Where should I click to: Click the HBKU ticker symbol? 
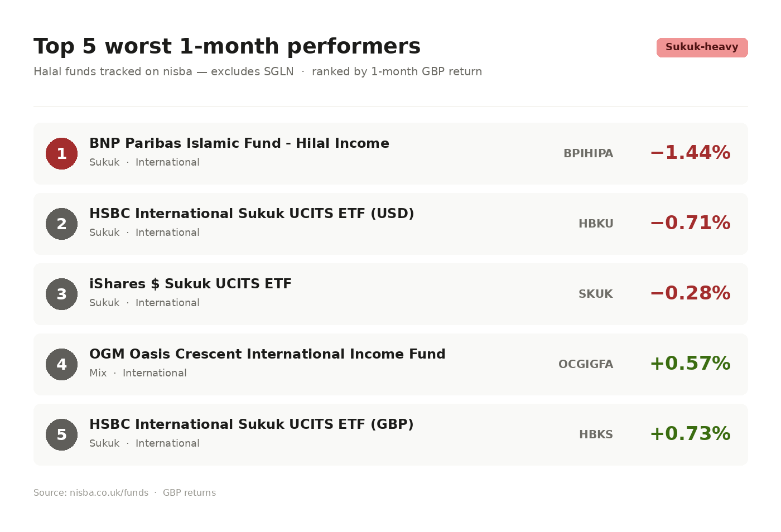click(x=596, y=224)
